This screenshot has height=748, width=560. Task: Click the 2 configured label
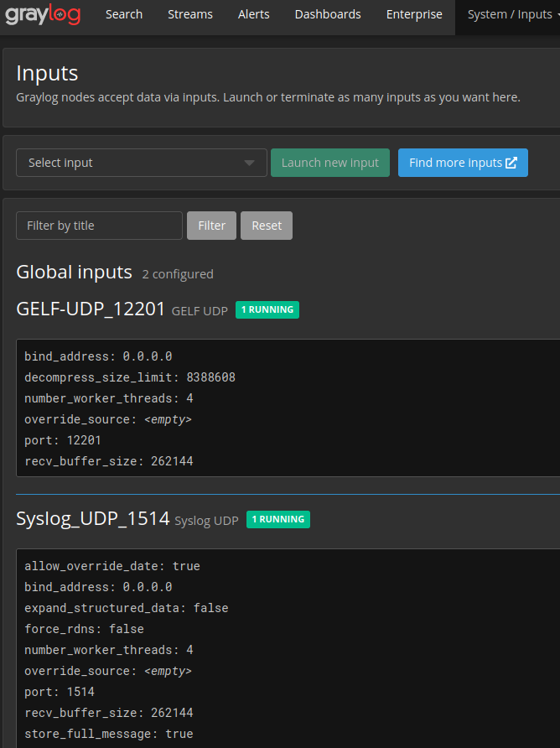(178, 274)
